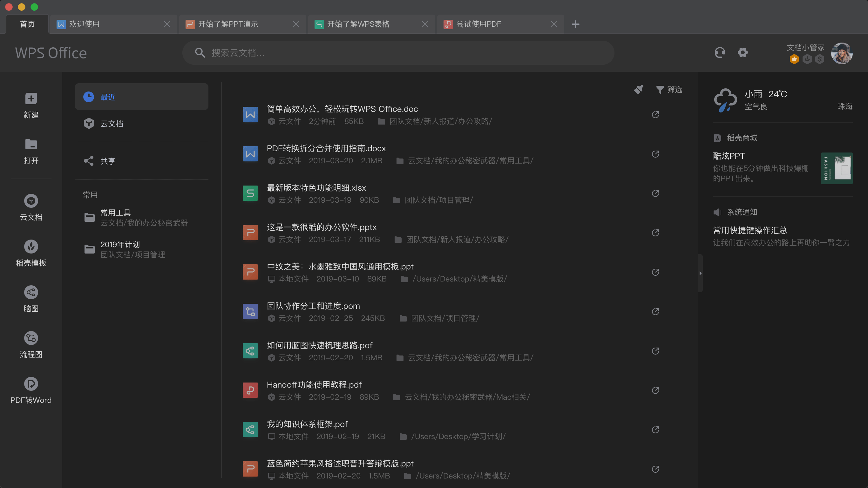This screenshot has width=868, height=488.
Task: Click the 新建 new document icon
Action: coord(31,99)
